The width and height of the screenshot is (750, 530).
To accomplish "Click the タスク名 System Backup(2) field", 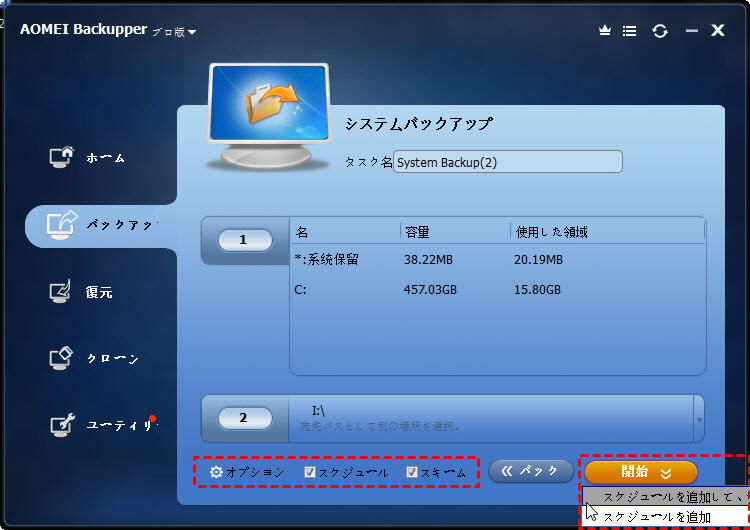I will pos(507,162).
